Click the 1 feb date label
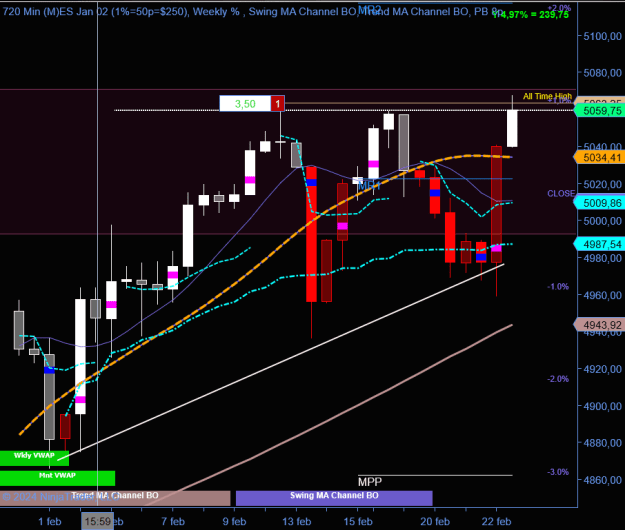The height and width of the screenshot is (530, 625). [x=50, y=522]
